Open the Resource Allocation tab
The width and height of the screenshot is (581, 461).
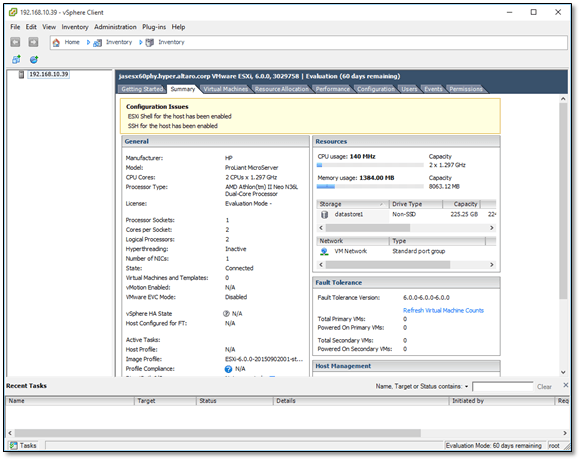282,89
